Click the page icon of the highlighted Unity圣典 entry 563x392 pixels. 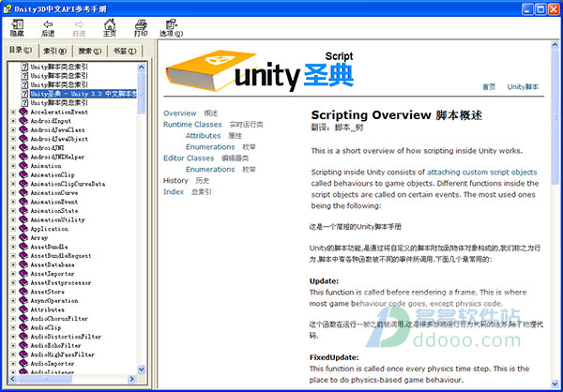[x=24, y=94]
